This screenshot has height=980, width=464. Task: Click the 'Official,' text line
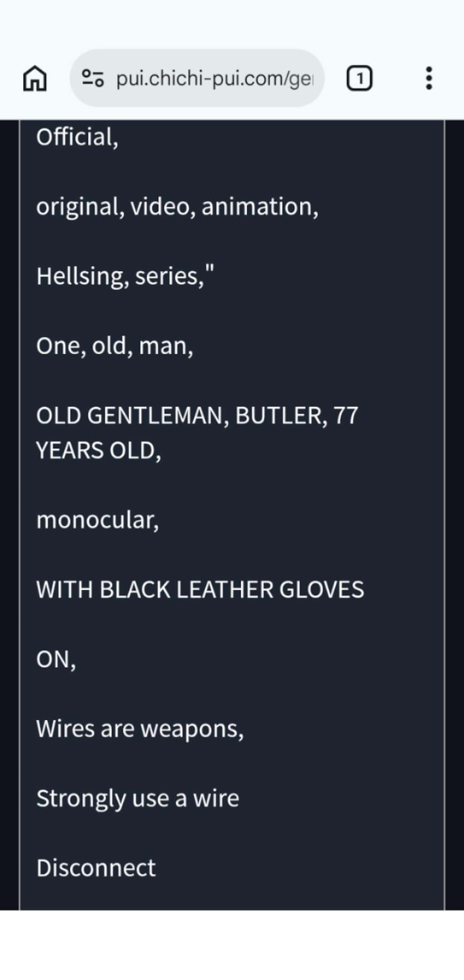(77, 137)
